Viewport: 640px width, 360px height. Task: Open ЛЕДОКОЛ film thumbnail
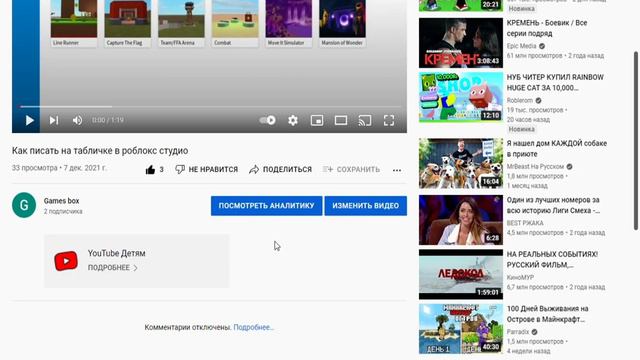click(x=461, y=274)
